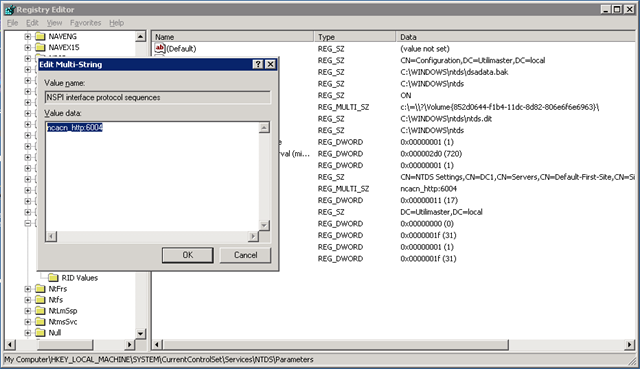Expand the NtmsSvc key
This screenshot has height=369, width=640.
(27, 322)
